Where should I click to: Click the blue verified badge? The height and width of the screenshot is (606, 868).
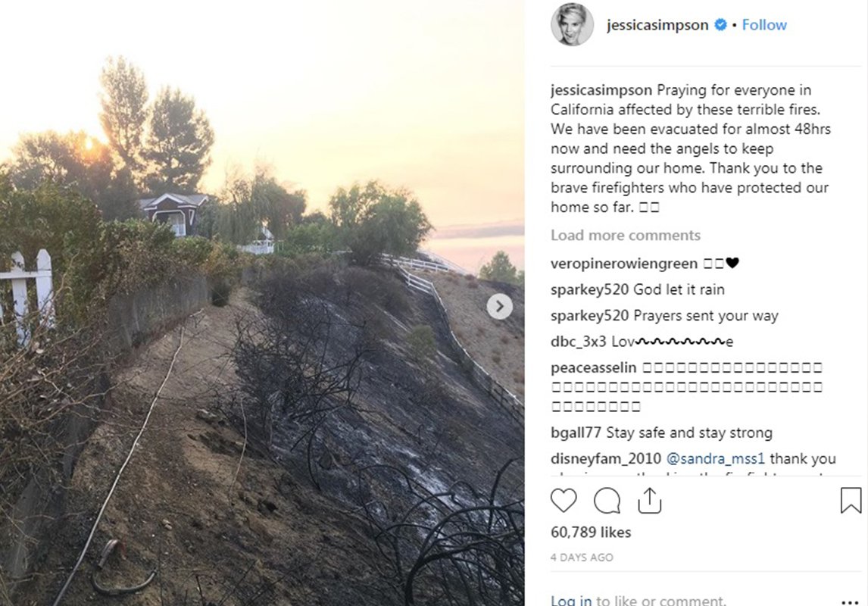720,25
